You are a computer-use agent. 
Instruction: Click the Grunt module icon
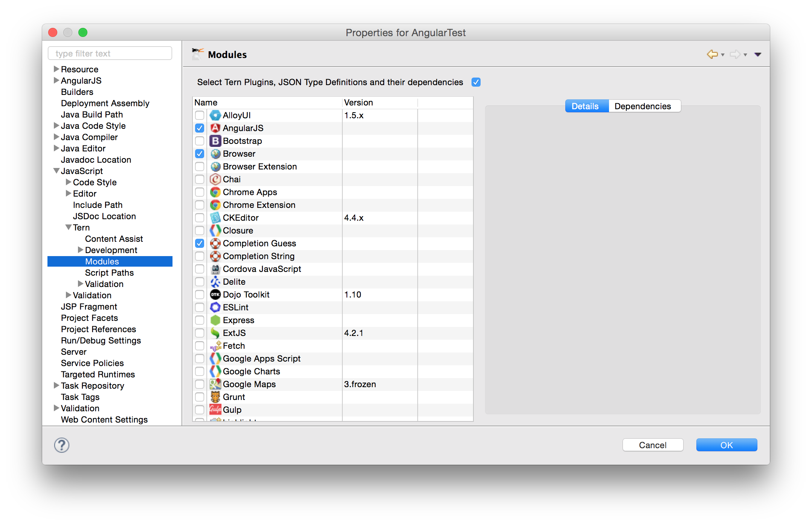pos(215,397)
